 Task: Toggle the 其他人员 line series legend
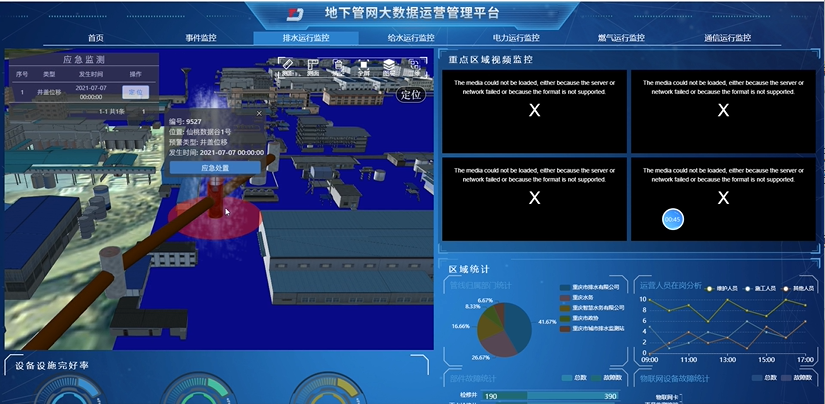click(x=798, y=289)
